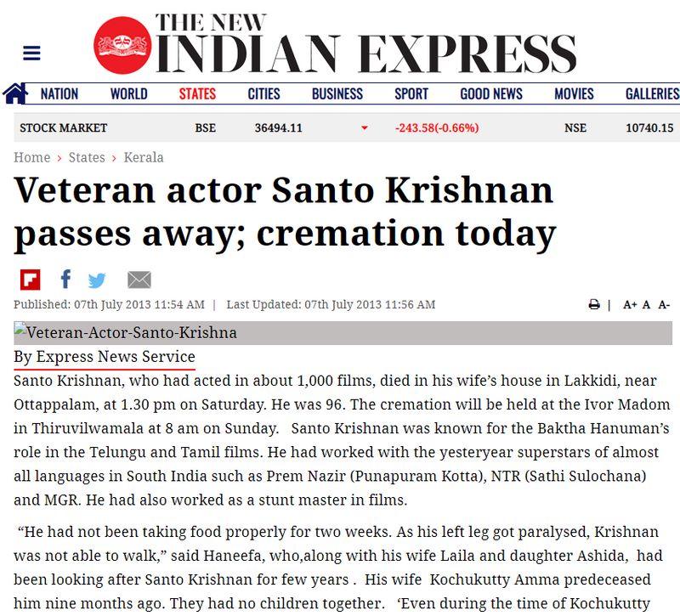680x616 pixels.
Task: Open the Nation section
Action: tap(59, 93)
